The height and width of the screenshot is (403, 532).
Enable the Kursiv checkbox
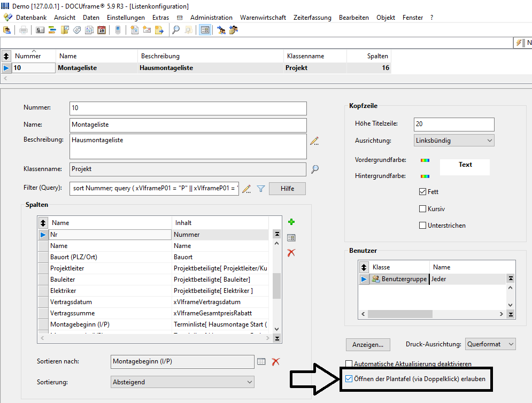422,208
